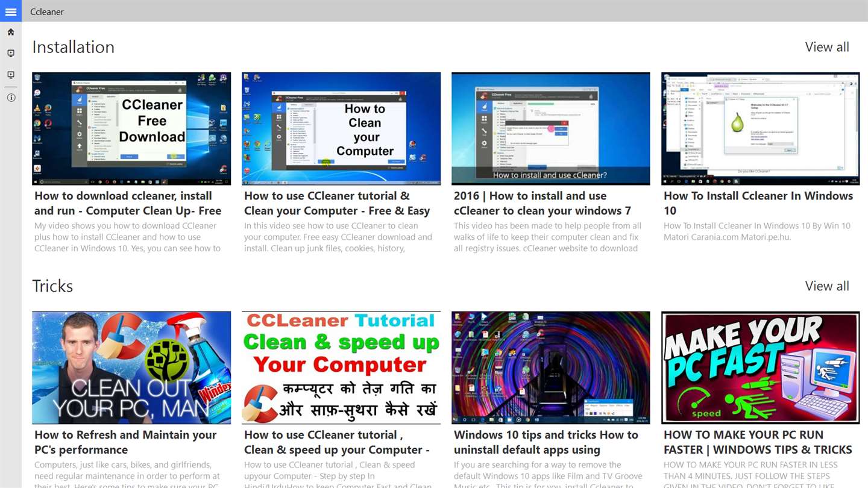The width and height of the screenshot is (868, 488).
Task: Click description starting 'My video shows you how to download'
Action: click(128, 237)
